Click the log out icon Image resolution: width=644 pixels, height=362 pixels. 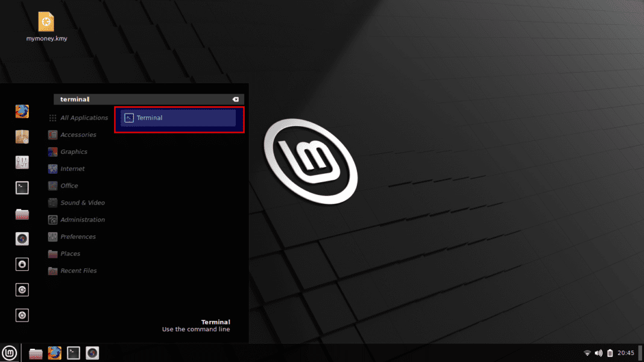click(22, 290)
